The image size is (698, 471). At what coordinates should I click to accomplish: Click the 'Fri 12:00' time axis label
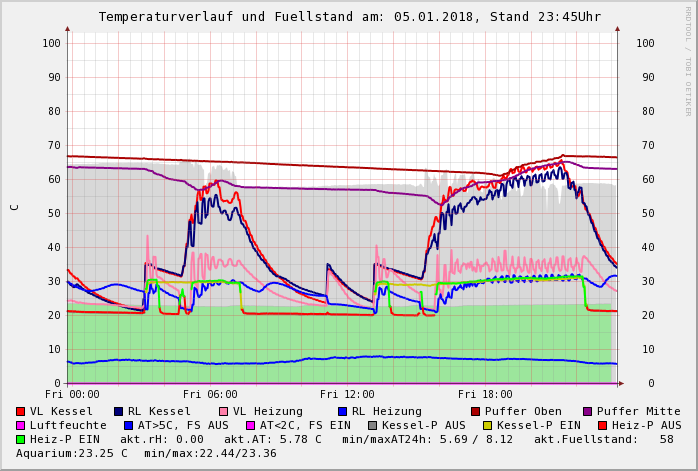(347, 394)
